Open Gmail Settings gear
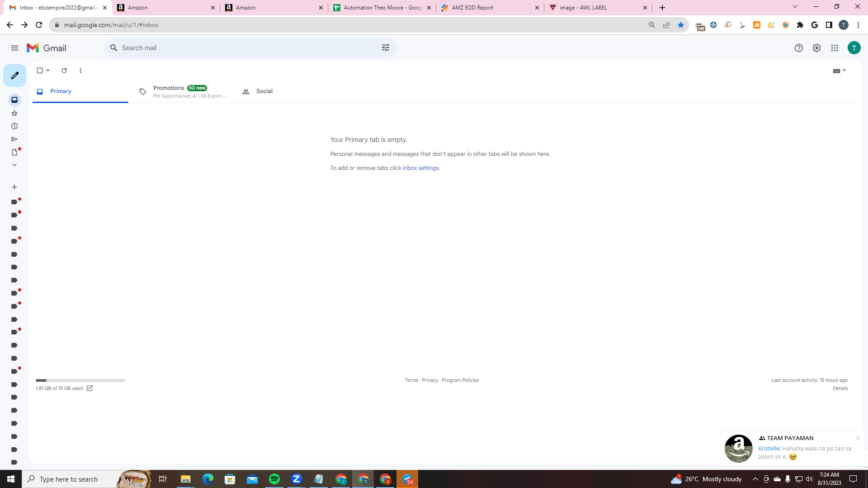868x488 pixels. (x=816, y=48)
